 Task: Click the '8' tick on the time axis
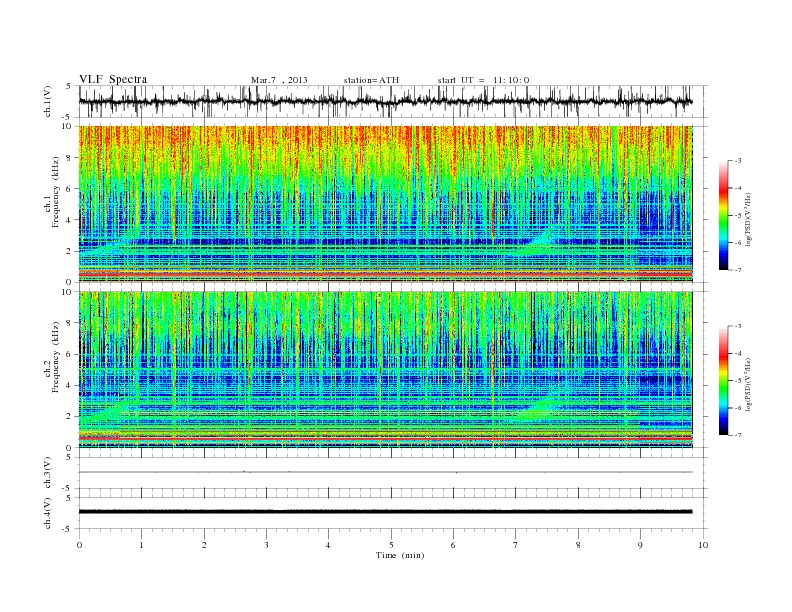pyautogui.click(x=578, y=545)
